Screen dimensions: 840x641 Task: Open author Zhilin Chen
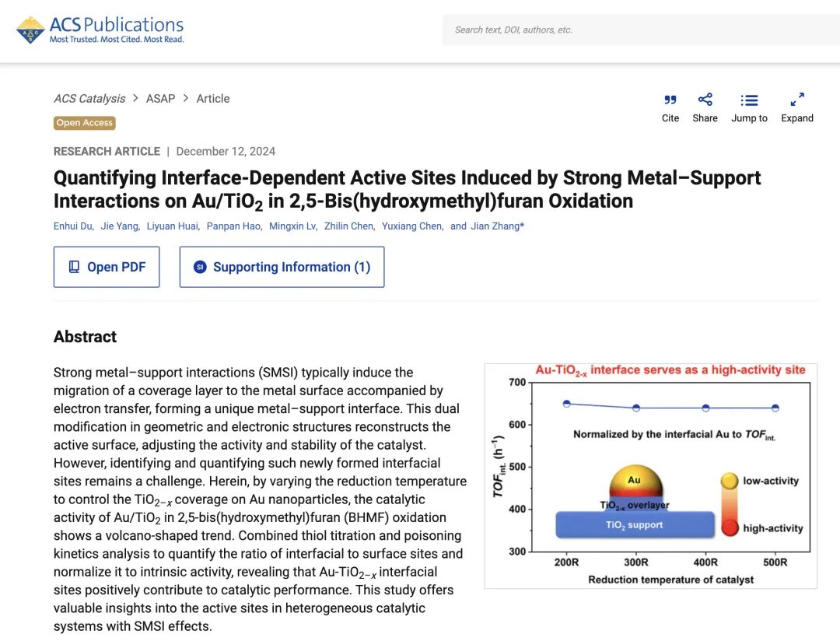pos(348,226)
